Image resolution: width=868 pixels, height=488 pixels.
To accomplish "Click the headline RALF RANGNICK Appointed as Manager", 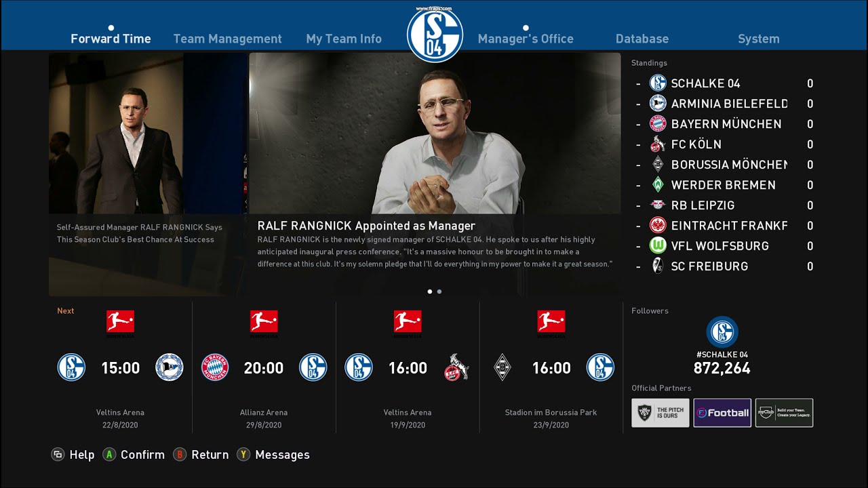I will point(366,226).
